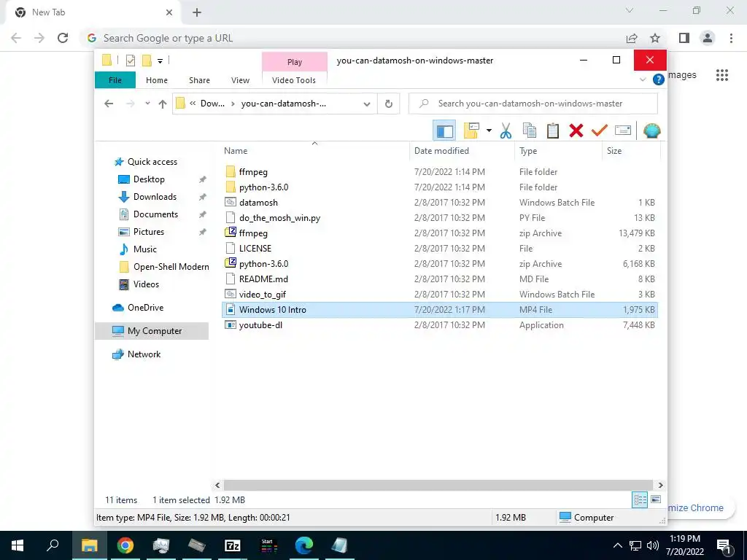Screen dimensions: 747x560
Task: Click the Refresh button in address bar
Action: [389, 104]
